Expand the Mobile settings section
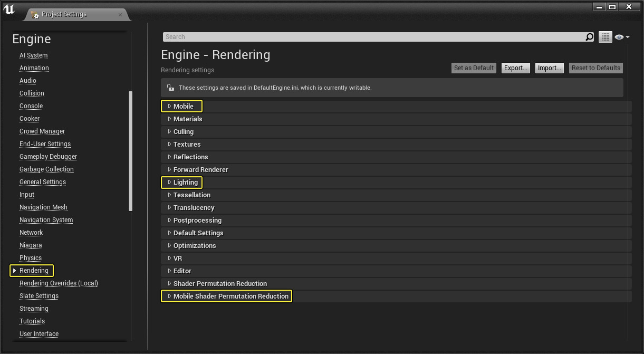Image resolution: width=644 pixels, height=354 pixels. pos(184,106)
